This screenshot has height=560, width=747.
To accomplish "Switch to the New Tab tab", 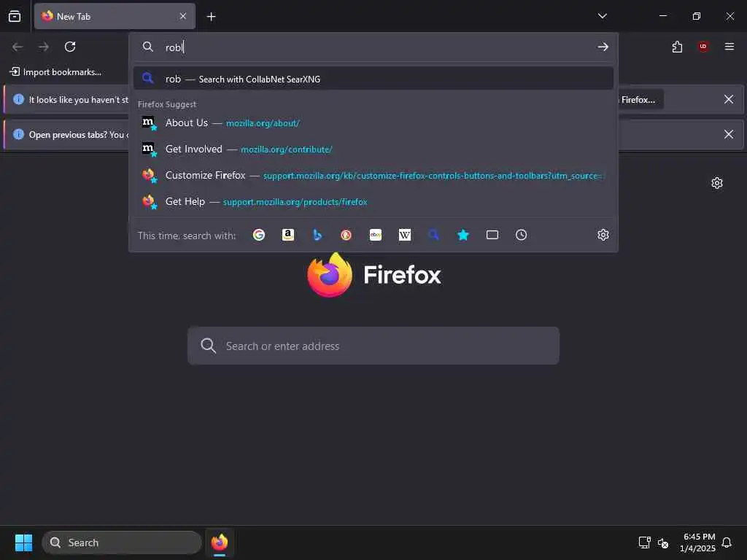I will [115, 16].
